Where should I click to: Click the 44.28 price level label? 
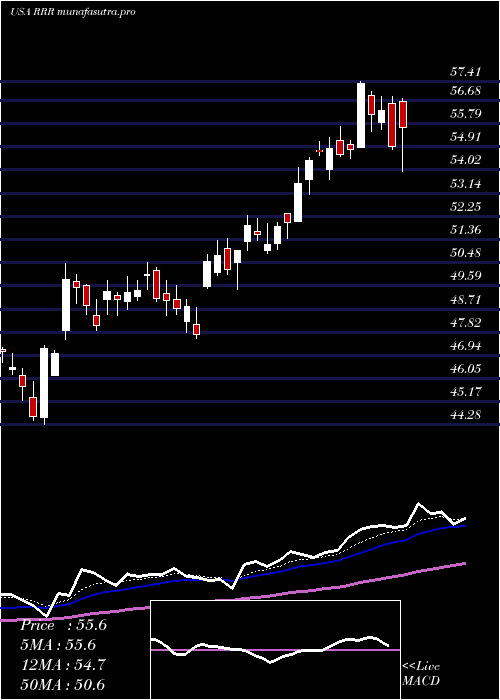[465, 415]
